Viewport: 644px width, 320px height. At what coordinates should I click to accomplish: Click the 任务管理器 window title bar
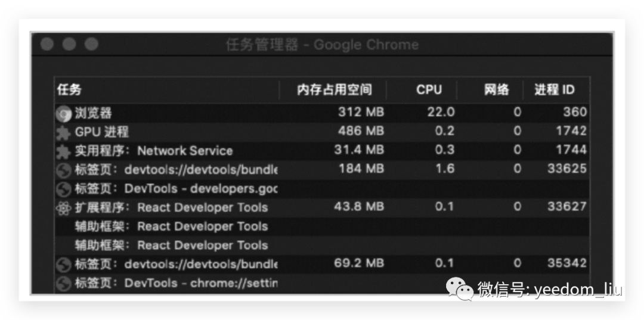[322, 45]
